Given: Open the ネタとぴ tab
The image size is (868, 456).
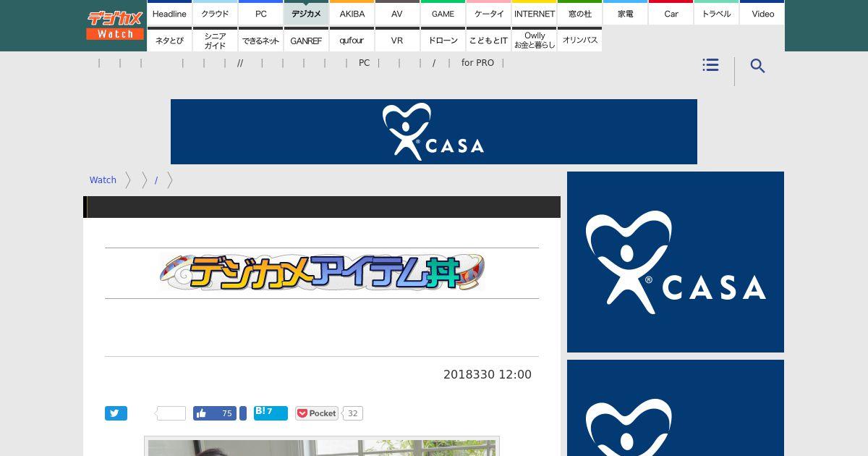Looking at the screenshot, I should click(x=169, y=40).
